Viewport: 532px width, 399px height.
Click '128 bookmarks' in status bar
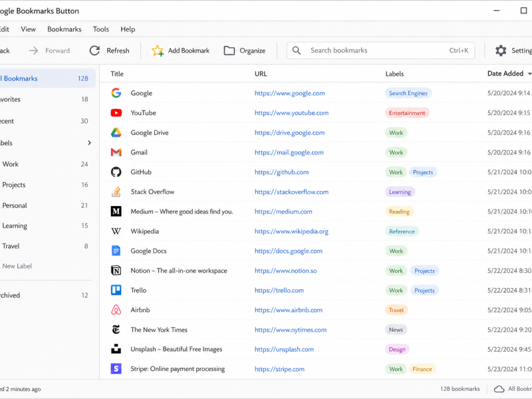(460, 389)
